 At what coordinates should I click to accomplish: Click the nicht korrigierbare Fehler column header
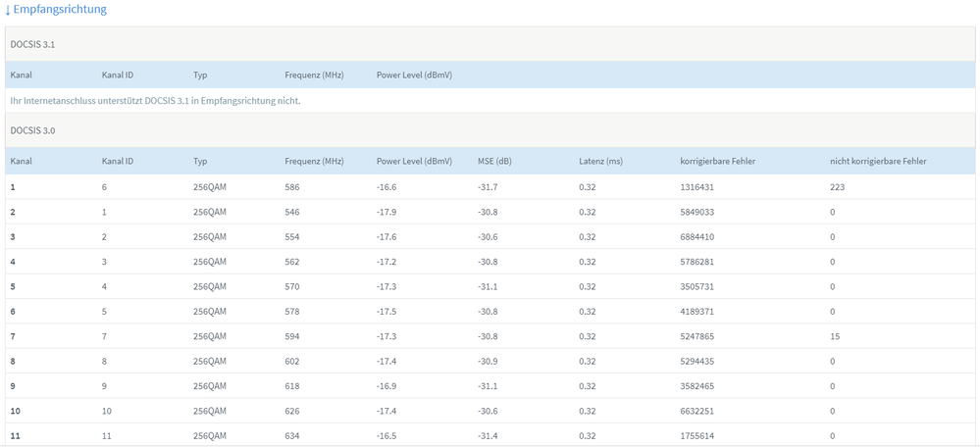(878, 161)
